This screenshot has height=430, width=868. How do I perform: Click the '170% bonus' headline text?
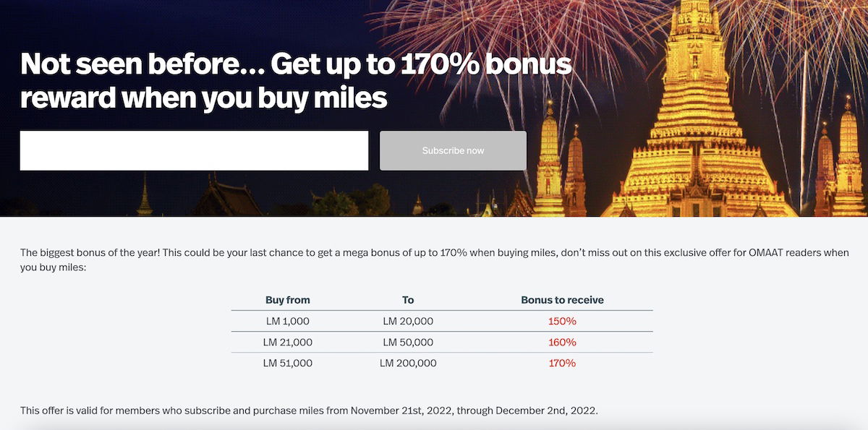point(485,64)
